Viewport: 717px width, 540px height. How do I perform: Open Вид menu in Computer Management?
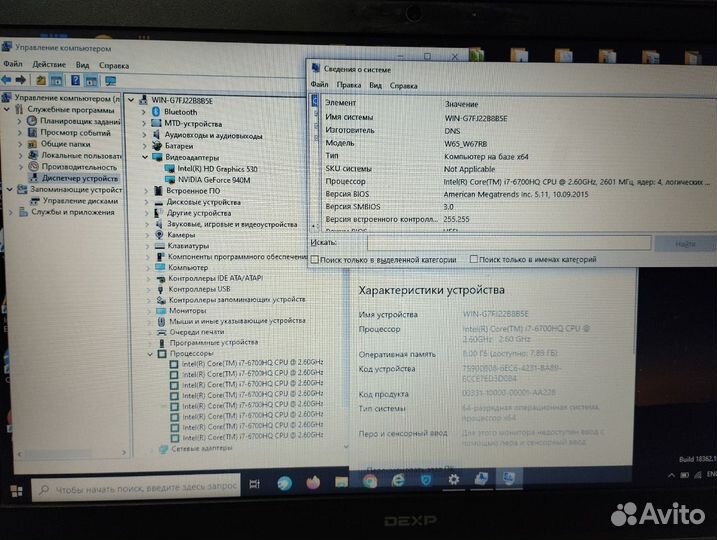[82, 65]
